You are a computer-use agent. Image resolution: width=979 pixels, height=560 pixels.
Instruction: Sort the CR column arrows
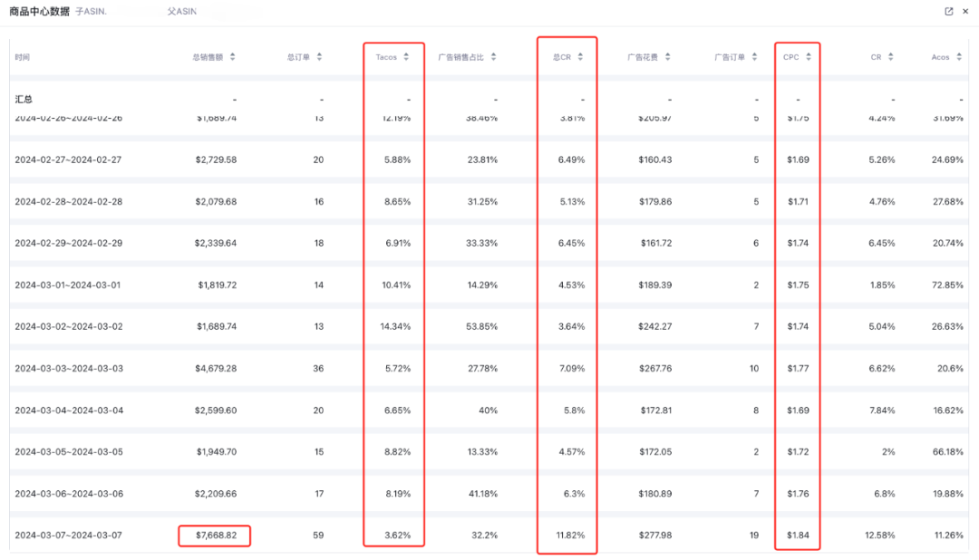(x=890, y=57)
